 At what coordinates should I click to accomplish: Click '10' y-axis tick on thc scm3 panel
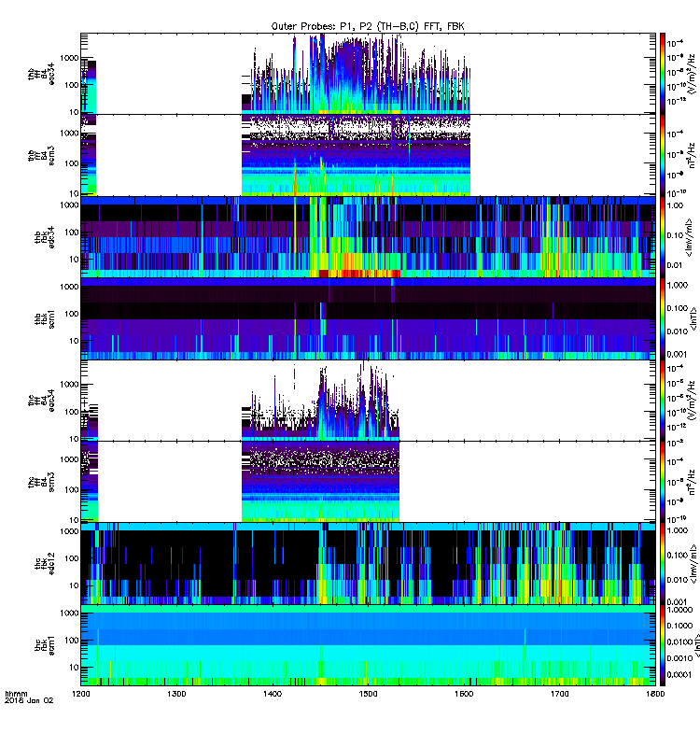[74, 520]
